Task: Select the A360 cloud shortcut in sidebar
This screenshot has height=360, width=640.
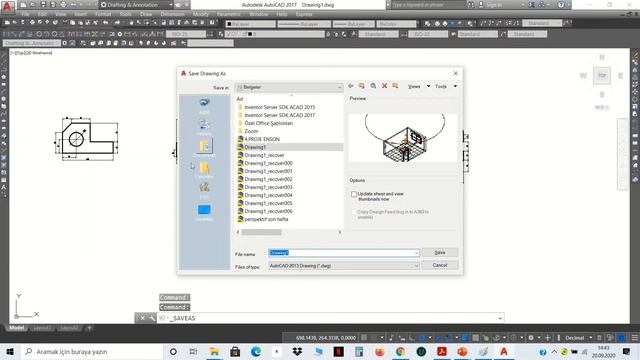Action: (204, 105)
